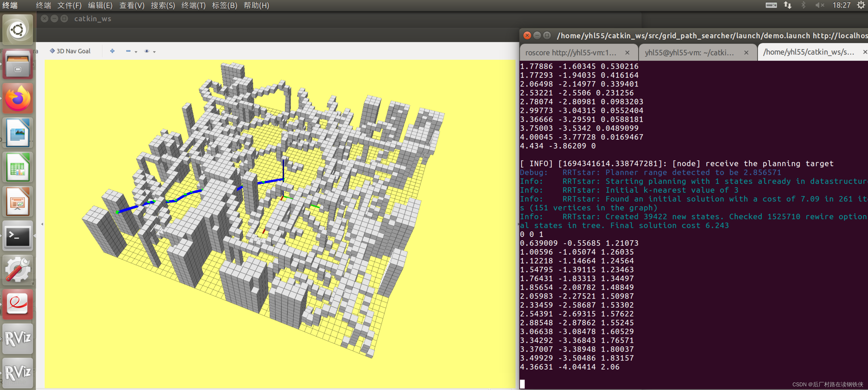Open LibreOffice Impress from the launcher

pos(18,202)
